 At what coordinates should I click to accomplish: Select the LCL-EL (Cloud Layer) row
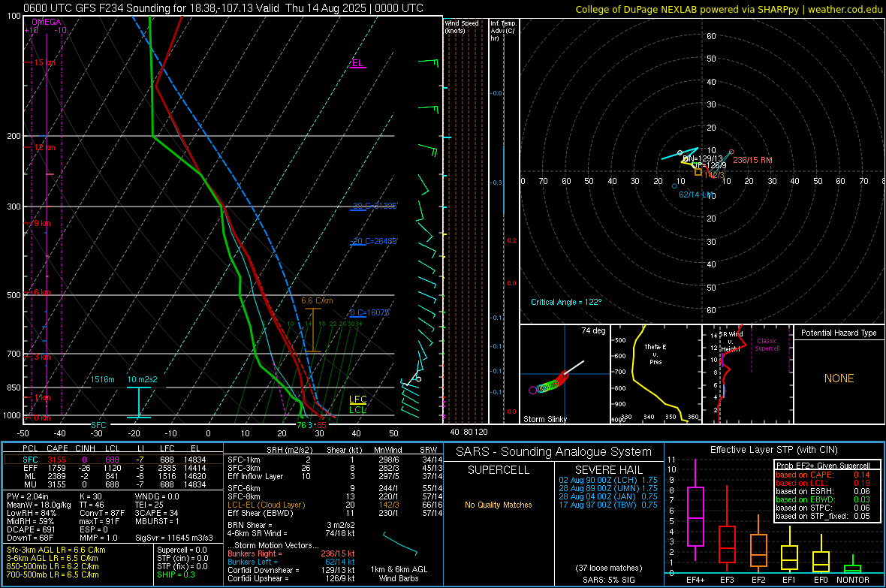click(x=335, y=505)
